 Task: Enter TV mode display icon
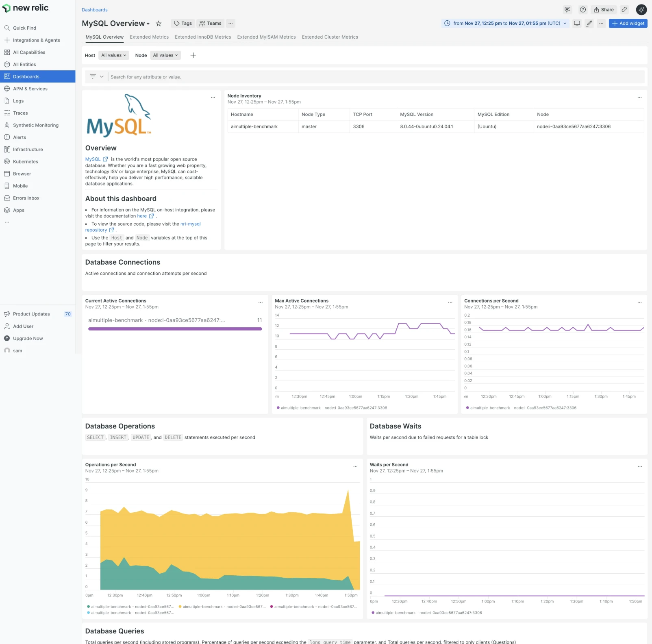click(577, 24)
